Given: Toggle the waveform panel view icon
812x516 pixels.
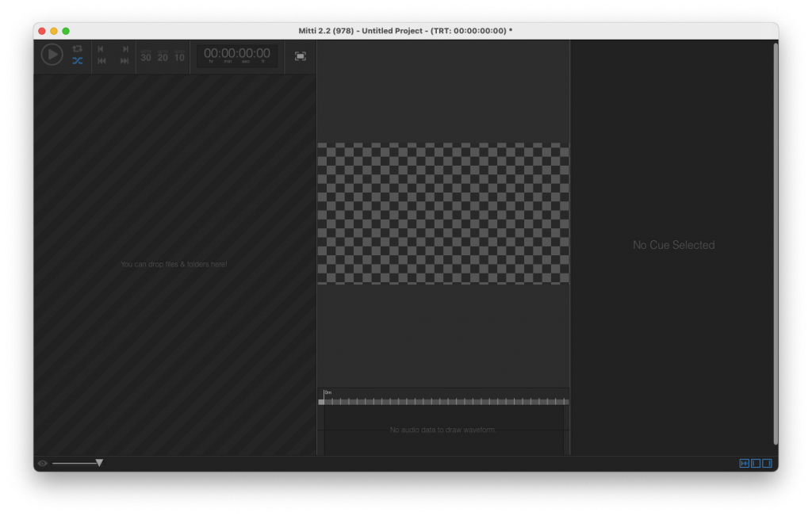Looking at the screenshot, I should (744, 463).
